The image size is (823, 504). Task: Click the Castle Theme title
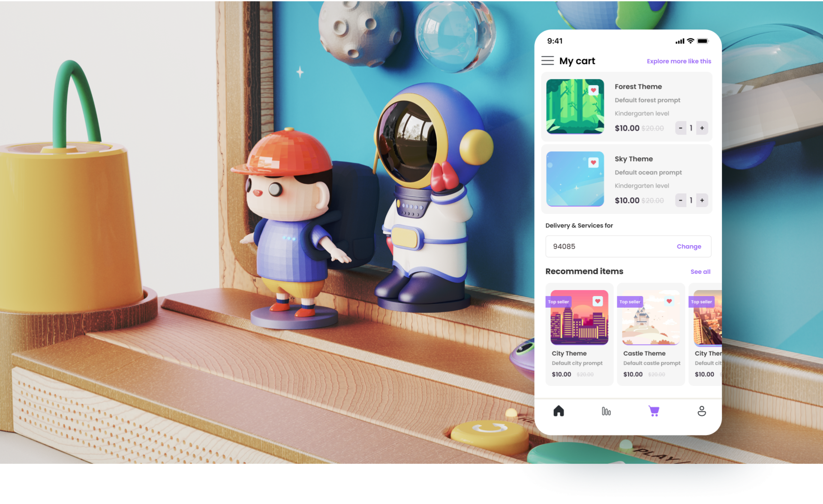click(x=644, y=354)
